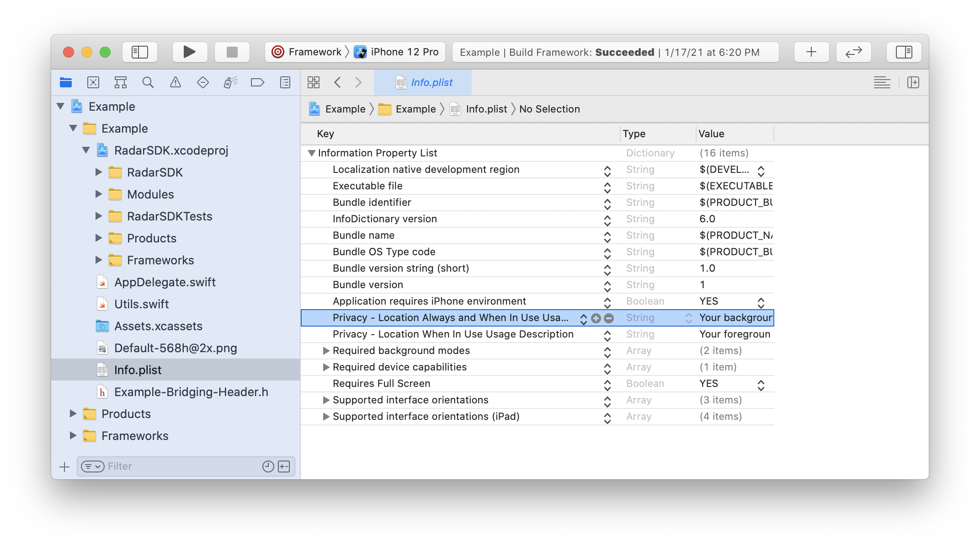This screenshot has width=980, height=547.
Task: Open the Symbol navigator hierarchy icon
Action: pos(121,82)
